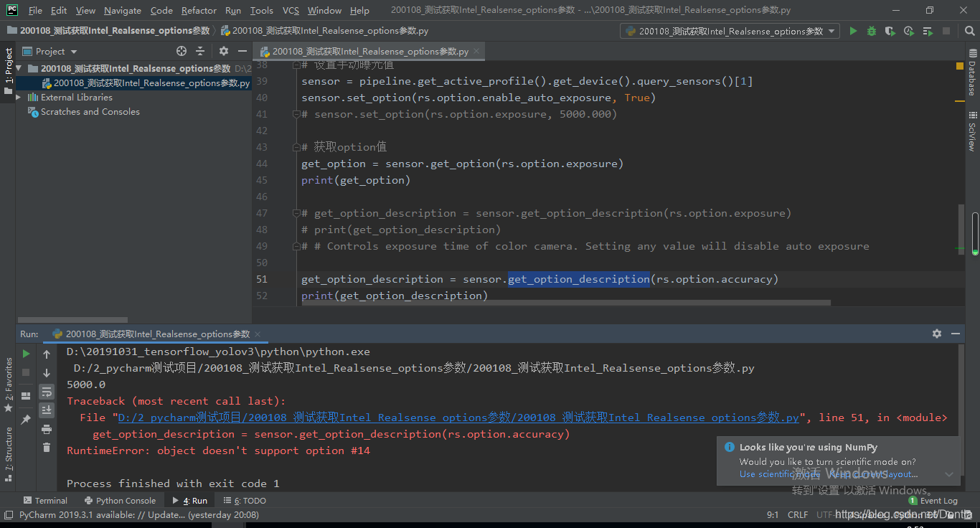Open the Event Log

tap(933, 501)
